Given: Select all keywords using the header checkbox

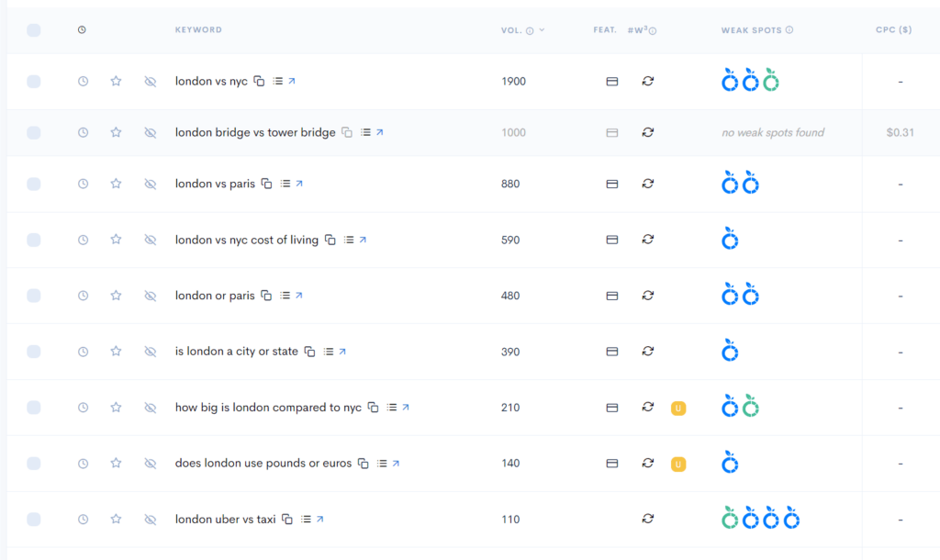Looking at the screenshot, I should pyautogui.click(x=34, y=29).
